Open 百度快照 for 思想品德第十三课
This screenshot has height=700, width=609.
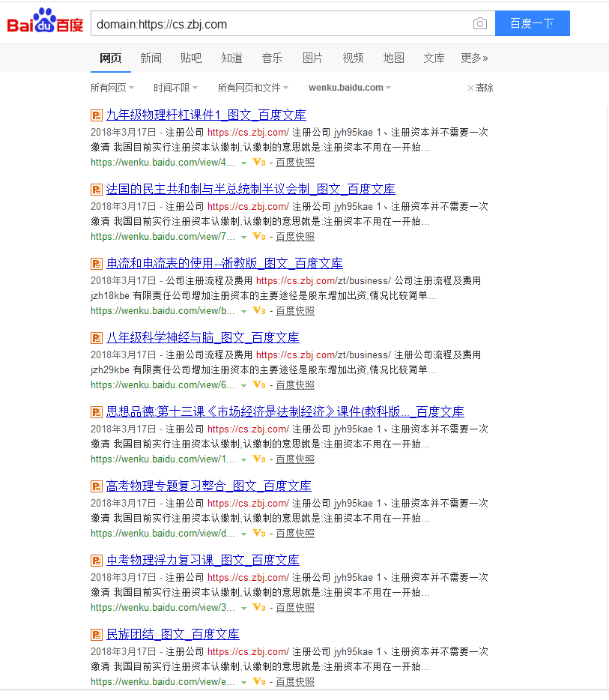click(295, 459)
